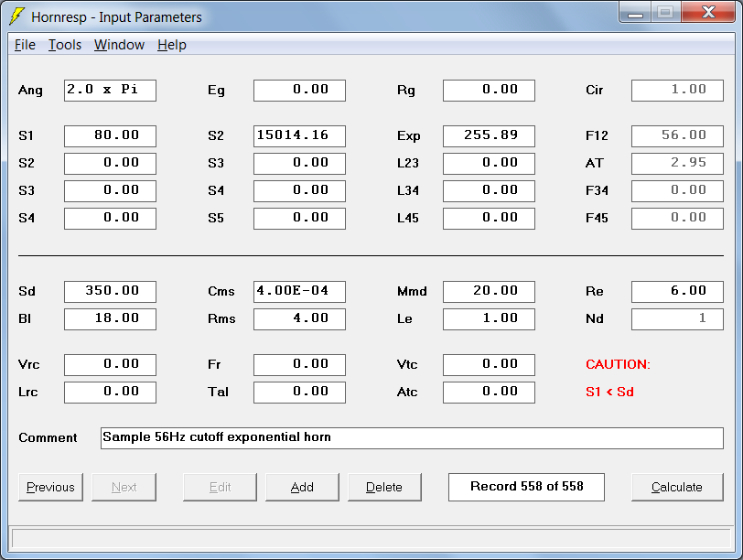
Task: Click the disabled Next button
Action: (x=124, y=487)
